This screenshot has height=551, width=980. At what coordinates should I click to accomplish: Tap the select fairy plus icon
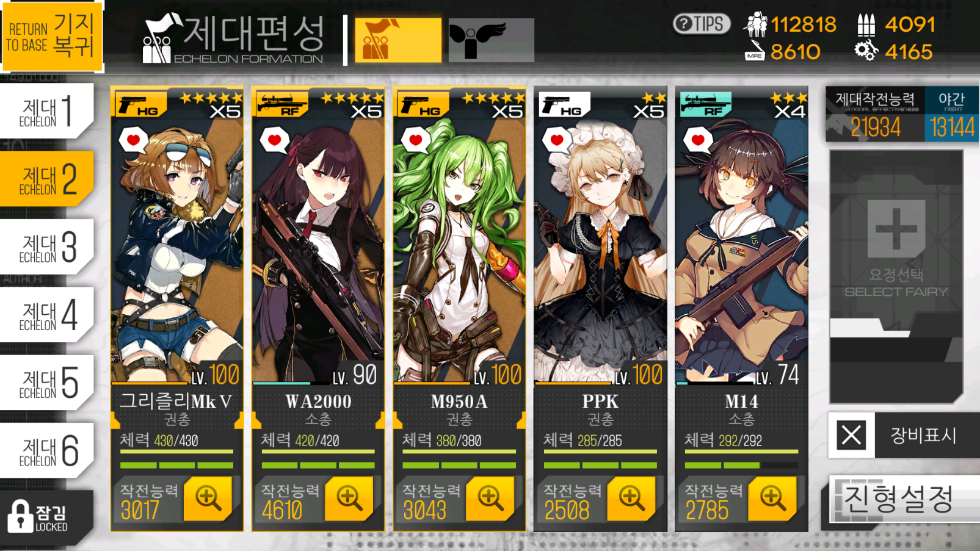coord(896,229)
